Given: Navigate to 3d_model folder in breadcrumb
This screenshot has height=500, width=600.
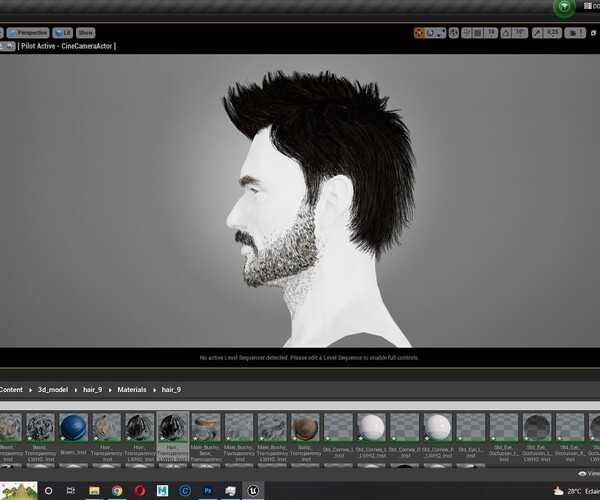Looking at the screenshot, I should (53, 390).
